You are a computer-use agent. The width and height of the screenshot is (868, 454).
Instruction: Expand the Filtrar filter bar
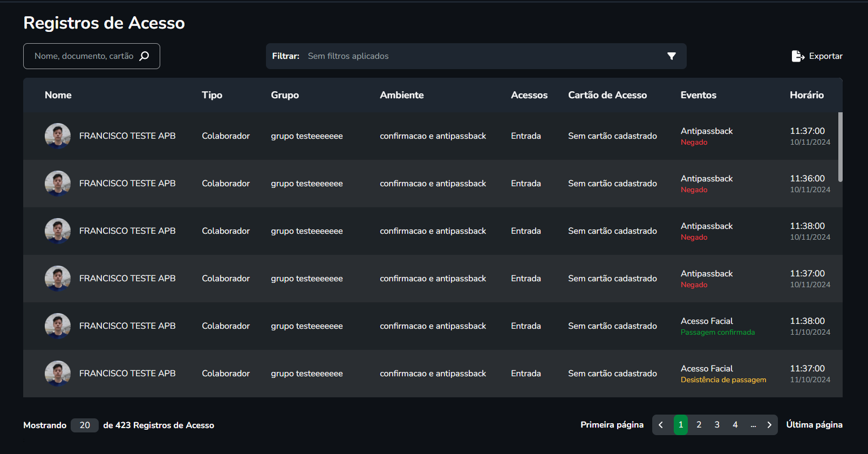coord(475,56)
